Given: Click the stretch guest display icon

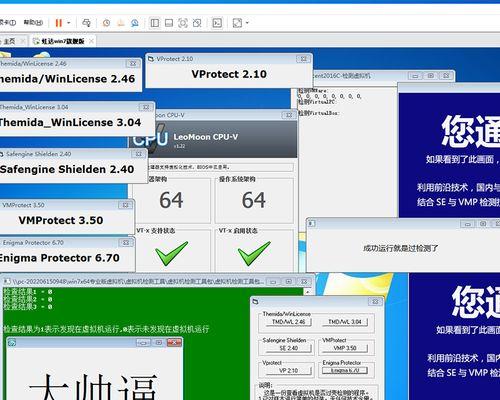Looking at the screenshot, I should [237, 23].
